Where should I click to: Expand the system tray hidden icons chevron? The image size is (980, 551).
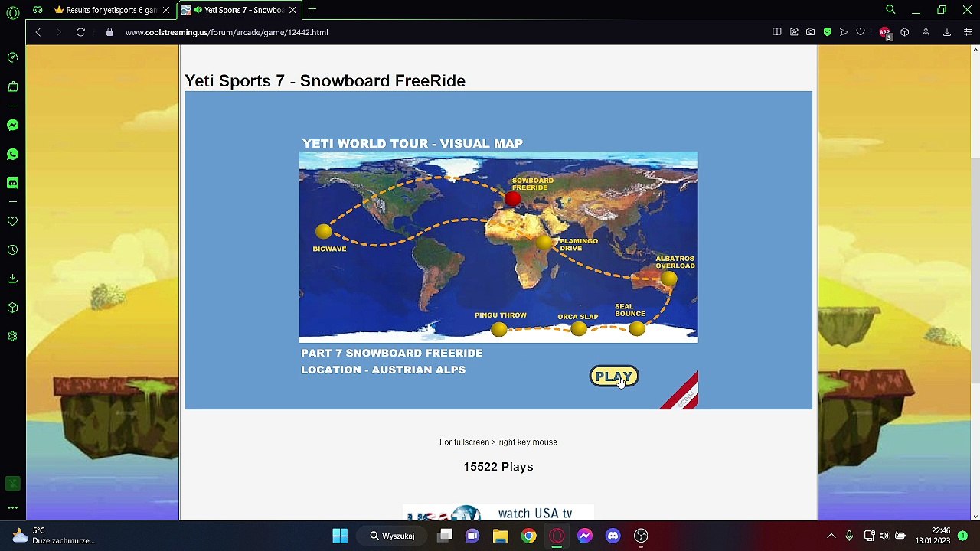click(x=831, y=536)
